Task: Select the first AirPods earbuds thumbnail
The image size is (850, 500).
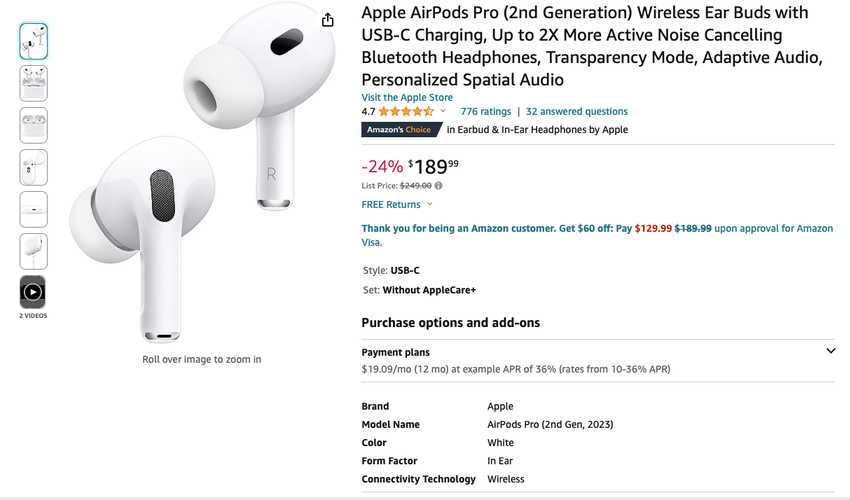Action: (x=33, y=41)
